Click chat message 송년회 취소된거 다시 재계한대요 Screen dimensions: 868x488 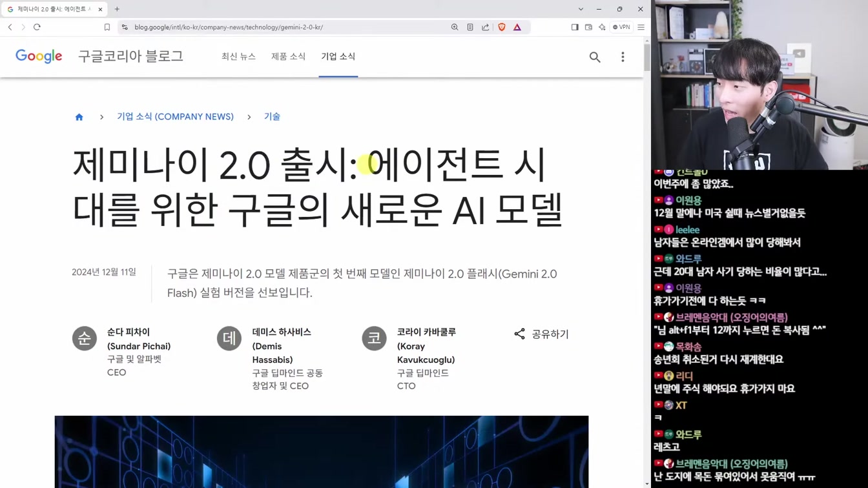point(718,360)
